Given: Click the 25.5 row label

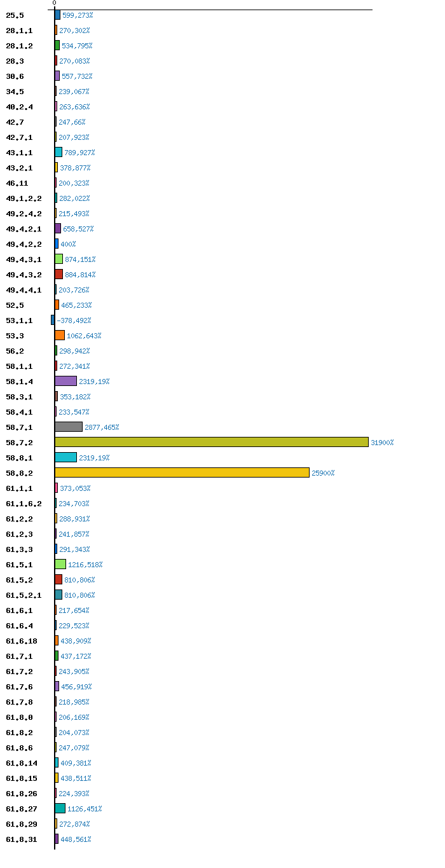Looking at the screenshot, I should [x=15, y=15].
